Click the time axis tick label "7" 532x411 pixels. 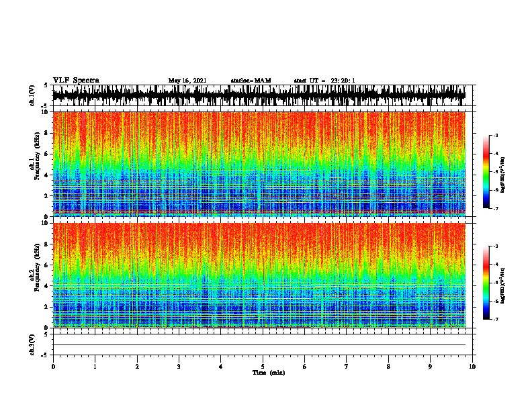tap(347, 367)
